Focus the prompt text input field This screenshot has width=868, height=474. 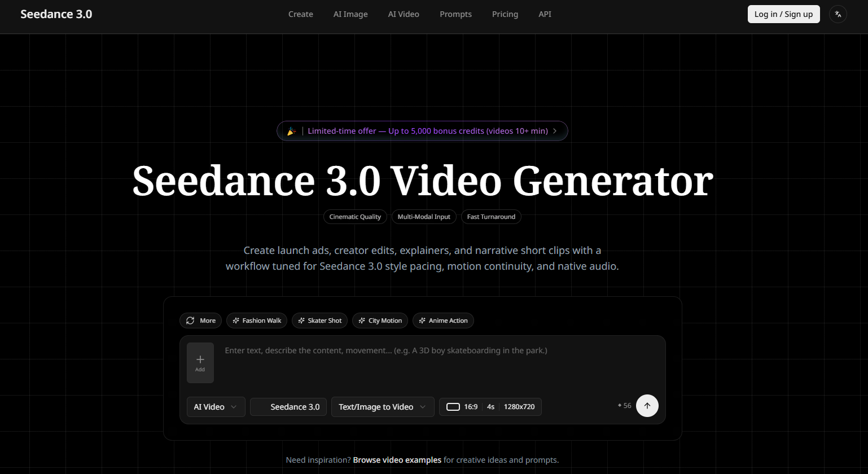435,361
